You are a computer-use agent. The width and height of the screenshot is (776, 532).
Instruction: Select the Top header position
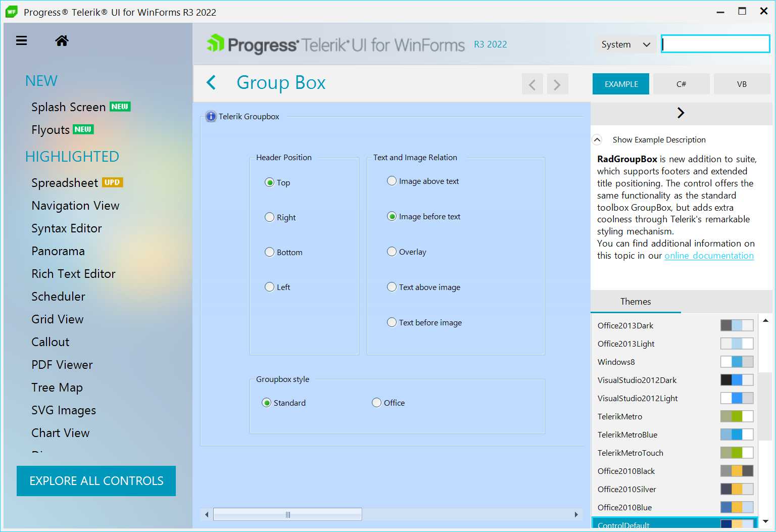277,182
